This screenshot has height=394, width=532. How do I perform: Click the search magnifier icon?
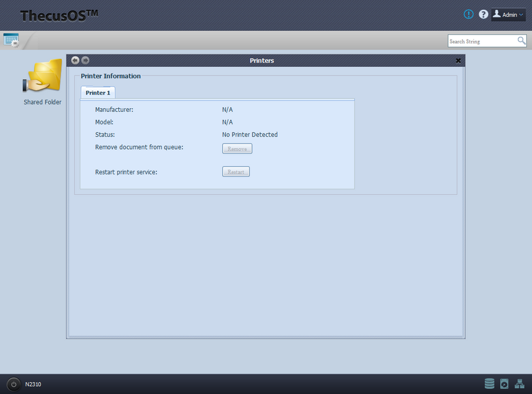521,41
